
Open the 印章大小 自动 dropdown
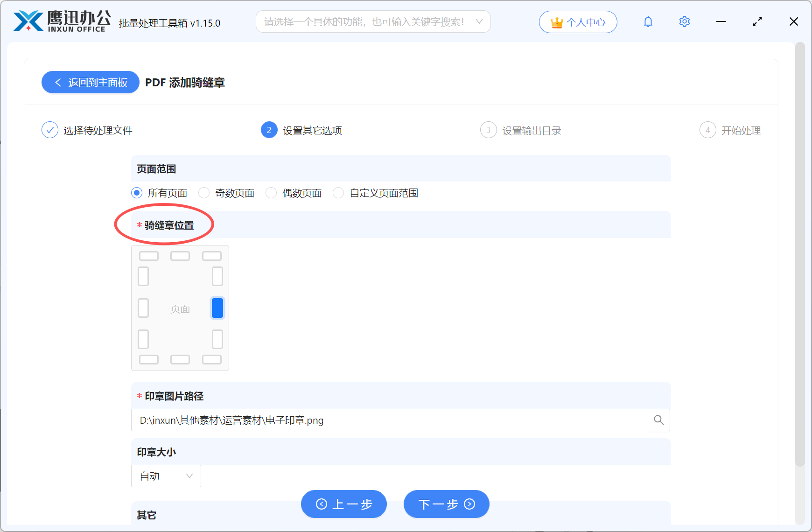coord(166,476)
